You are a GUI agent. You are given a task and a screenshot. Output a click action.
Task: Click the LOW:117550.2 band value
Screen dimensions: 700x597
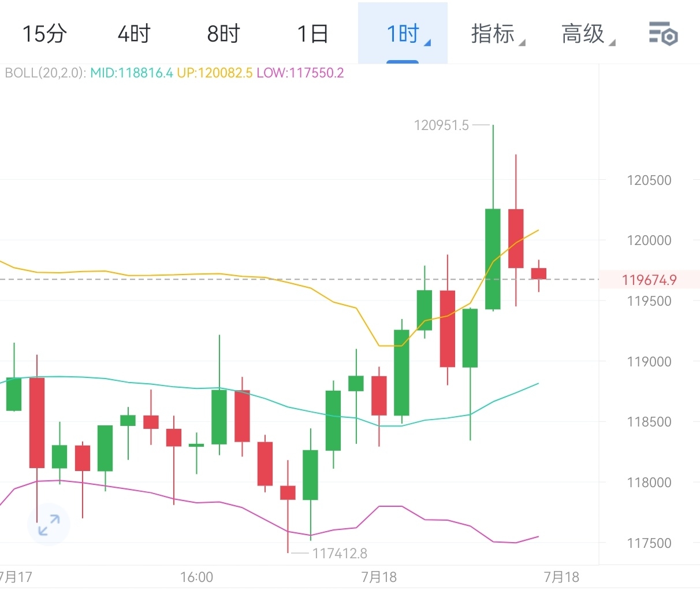[300, 73]
